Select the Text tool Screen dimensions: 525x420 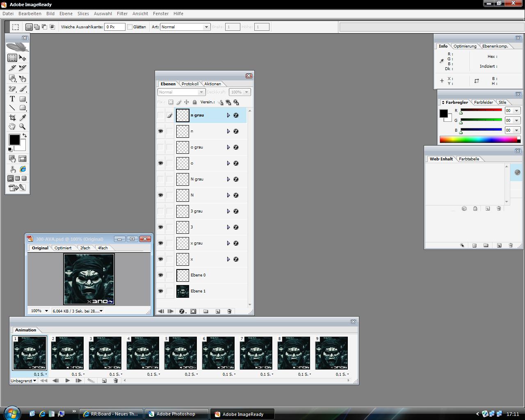tap(12, 99)
